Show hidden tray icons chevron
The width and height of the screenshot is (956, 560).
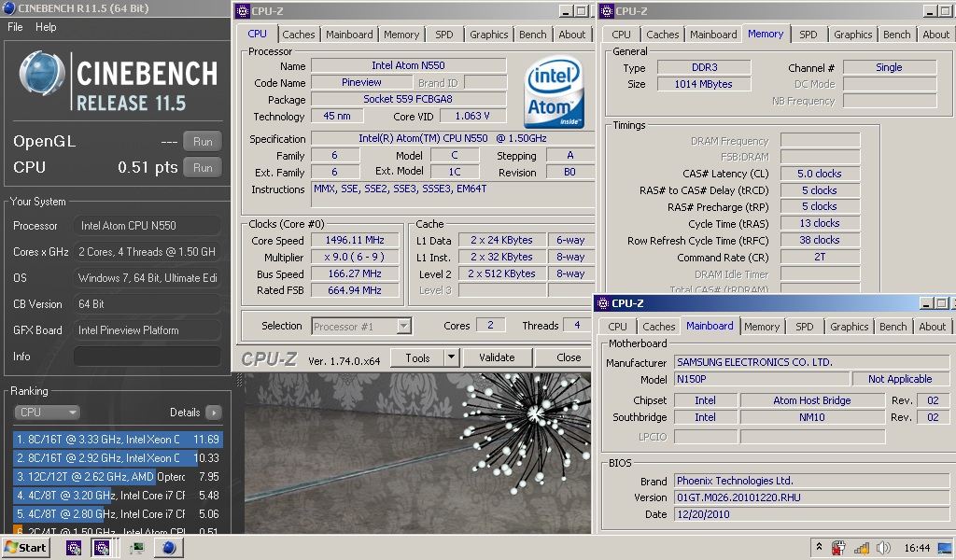tap(819, 547)
